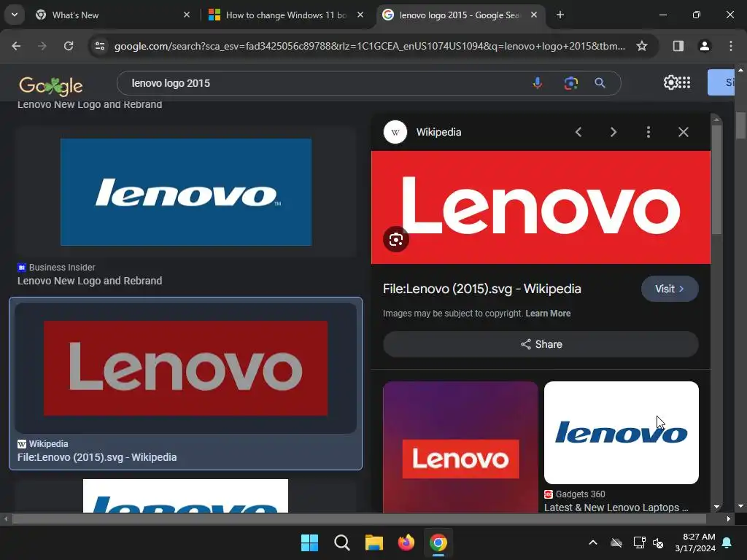Viewport: 747px width, 560px height.
Task: Open the Chrome profile menu
Action: [x=705, y=46]
